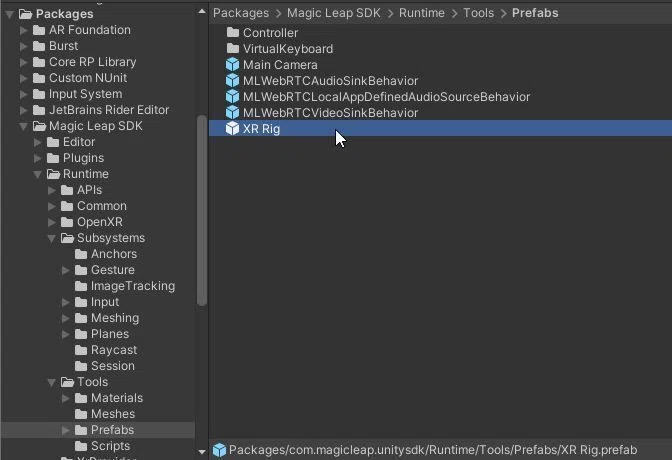The image size is (672, 460).
Task: Expand the Materials folder arrow
Action: [x=66, y=398]
